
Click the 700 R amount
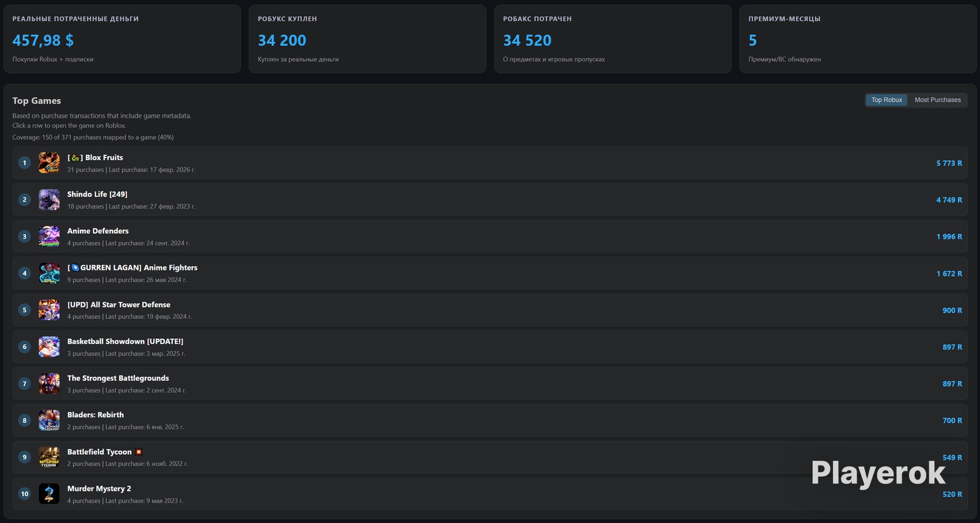[952, 420]
